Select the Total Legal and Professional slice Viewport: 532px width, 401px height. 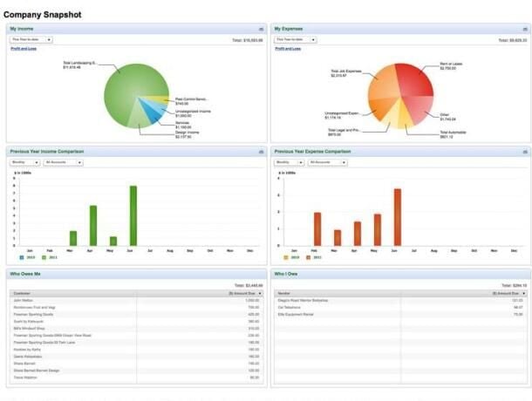click(x=392, y=117)
